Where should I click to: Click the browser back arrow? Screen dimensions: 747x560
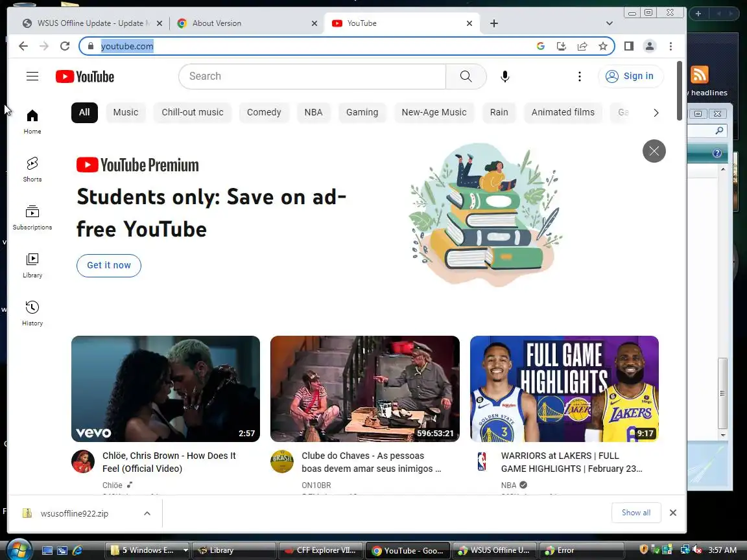click(x=23, y=46)
